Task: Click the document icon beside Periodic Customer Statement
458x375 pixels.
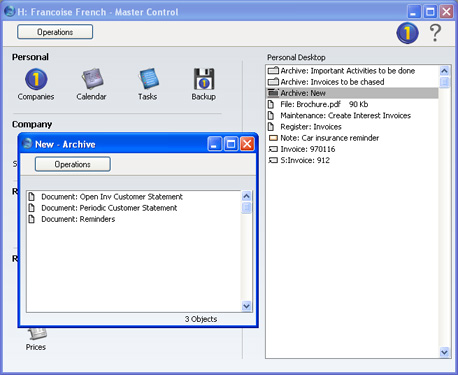Action: tap(31, 208)
